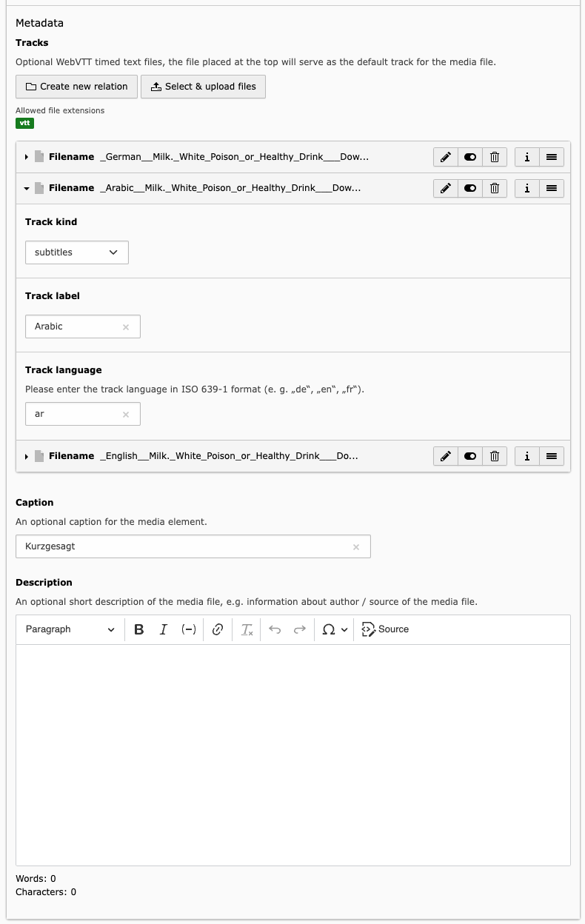
Task: Click the Arabic track file icon
Action: tap(40, 188)
